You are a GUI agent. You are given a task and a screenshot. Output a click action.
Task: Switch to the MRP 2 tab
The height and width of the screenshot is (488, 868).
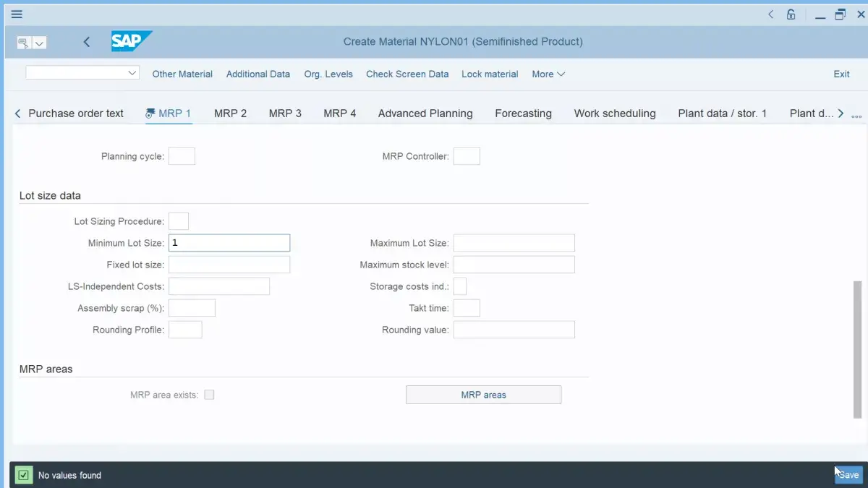pos(230,114)
